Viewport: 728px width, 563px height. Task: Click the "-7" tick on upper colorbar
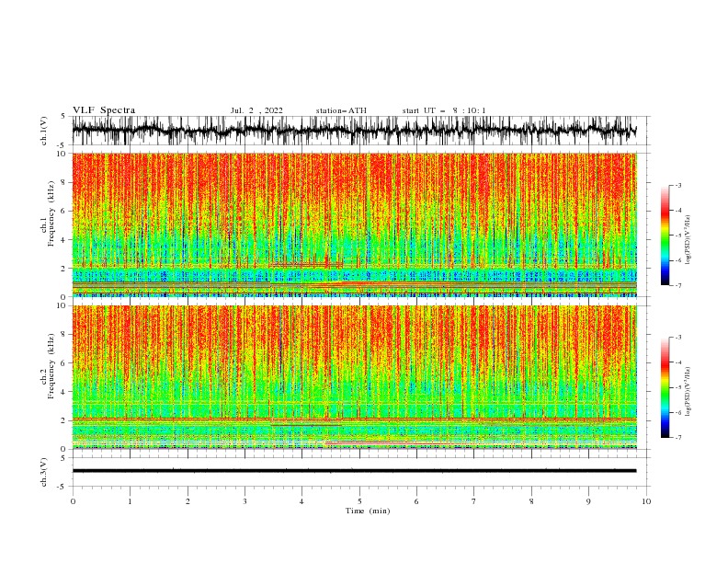678,285
